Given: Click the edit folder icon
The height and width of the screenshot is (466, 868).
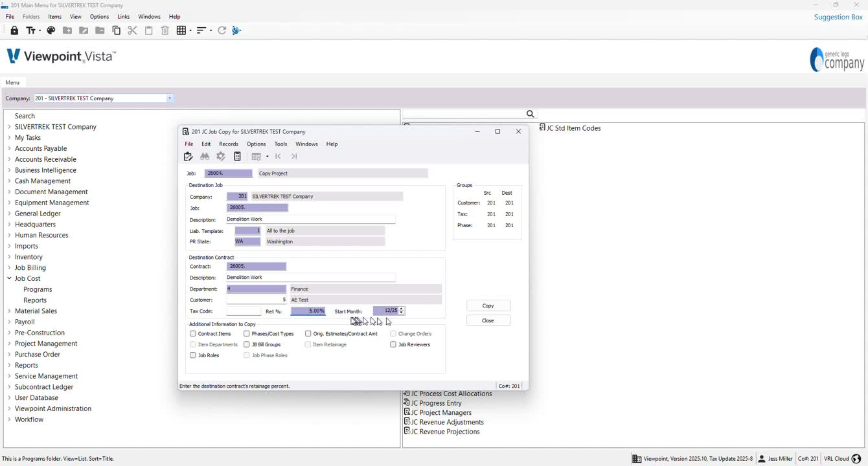Looking at the screenshot, I should point(84,30).
